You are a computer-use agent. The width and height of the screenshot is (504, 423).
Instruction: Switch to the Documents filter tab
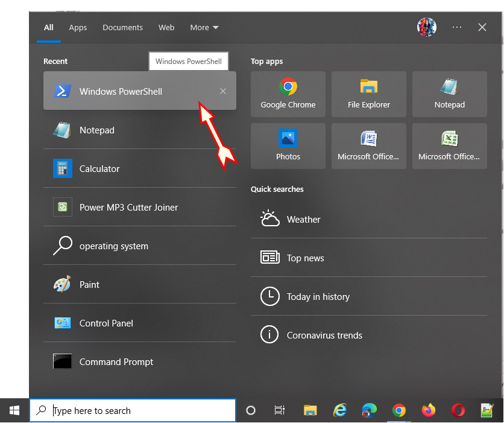pyautogui.click(x=122, y=27)
